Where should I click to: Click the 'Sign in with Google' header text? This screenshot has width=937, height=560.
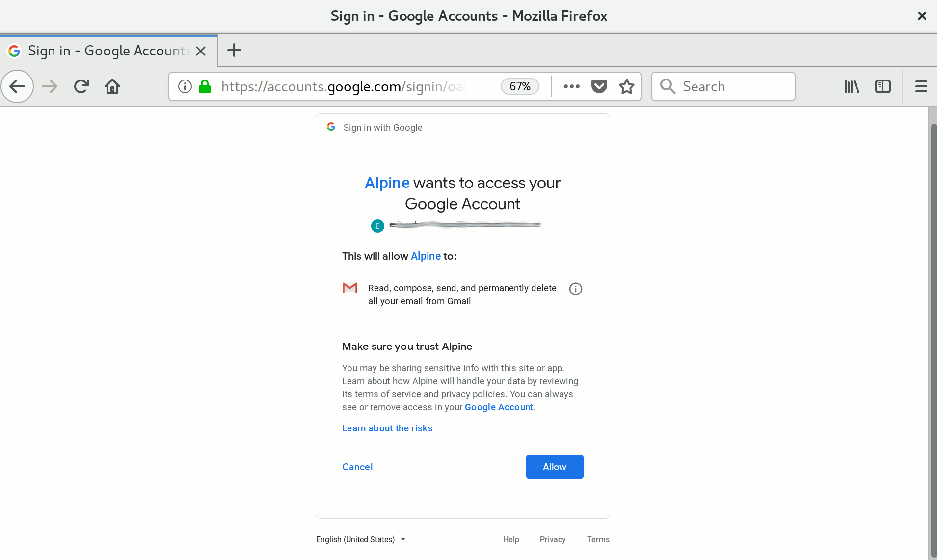click(x=383, y=127)
